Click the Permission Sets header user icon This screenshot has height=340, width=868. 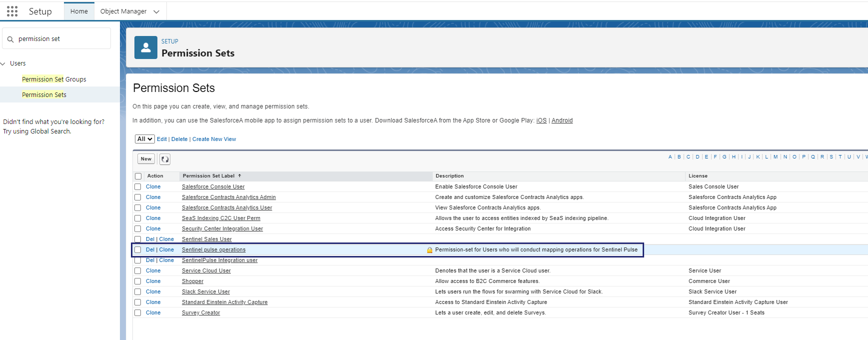tap(146, 47)
